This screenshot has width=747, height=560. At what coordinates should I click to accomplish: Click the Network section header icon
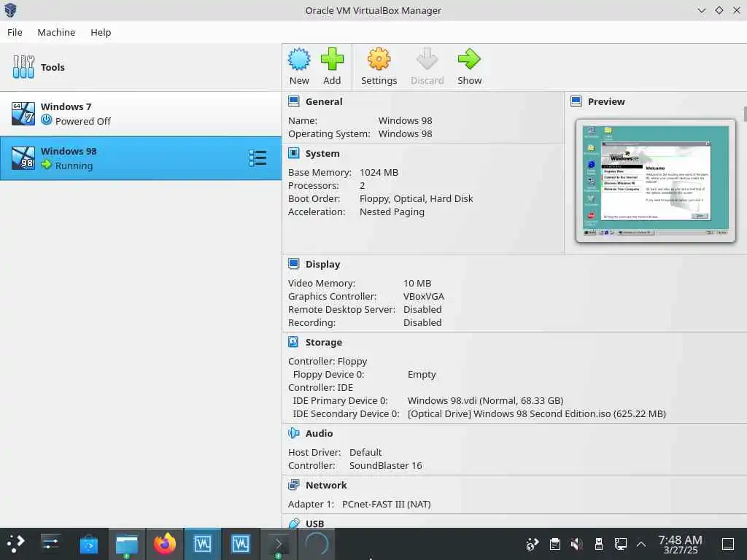(x=294, y=485)
